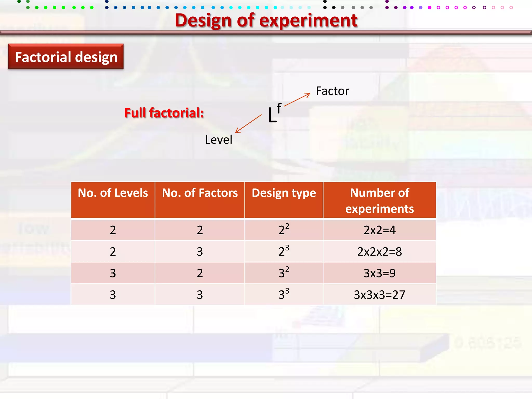The image size is (532, 399).
Task: Click the factors cell in the 2x2=4 row
Action: coord(200,230)
